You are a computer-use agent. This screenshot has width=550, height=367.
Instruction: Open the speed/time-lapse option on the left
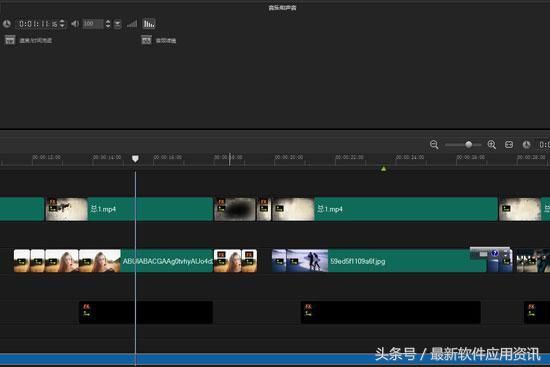[28, 40]
